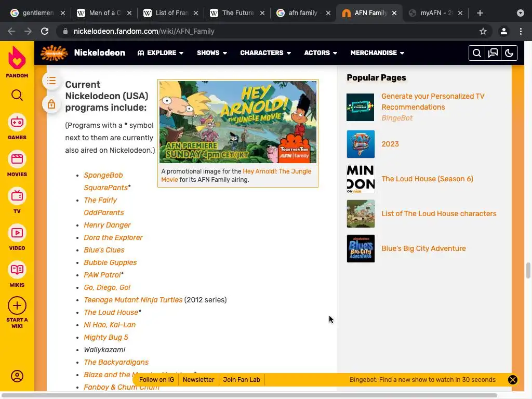Click the site info padlock icon
Screen dimensions: 532x399
65,31
